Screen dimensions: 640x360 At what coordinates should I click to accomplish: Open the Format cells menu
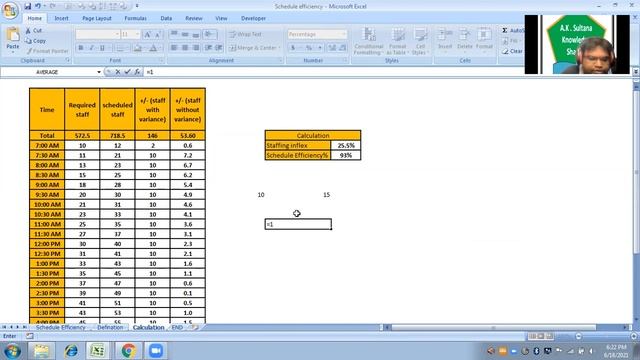[x=484, y=40]
